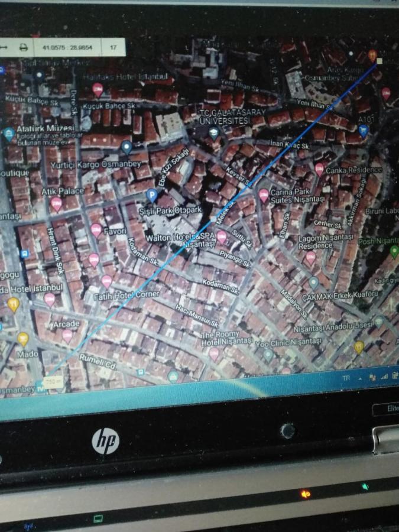Viewport: 399px width, 532px height.
Task: Click the Ebe Kızı Sokağı street label
Action: [174, 167]
